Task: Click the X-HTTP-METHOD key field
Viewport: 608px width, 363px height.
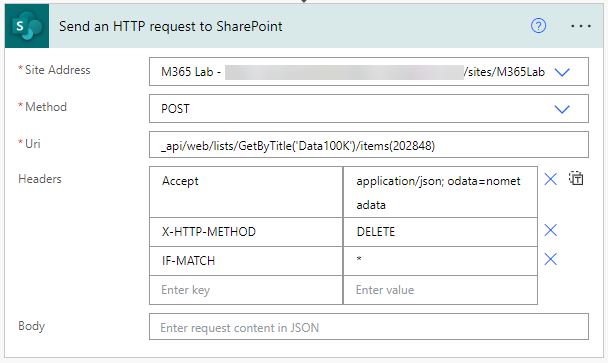Action: pos(246,232)
